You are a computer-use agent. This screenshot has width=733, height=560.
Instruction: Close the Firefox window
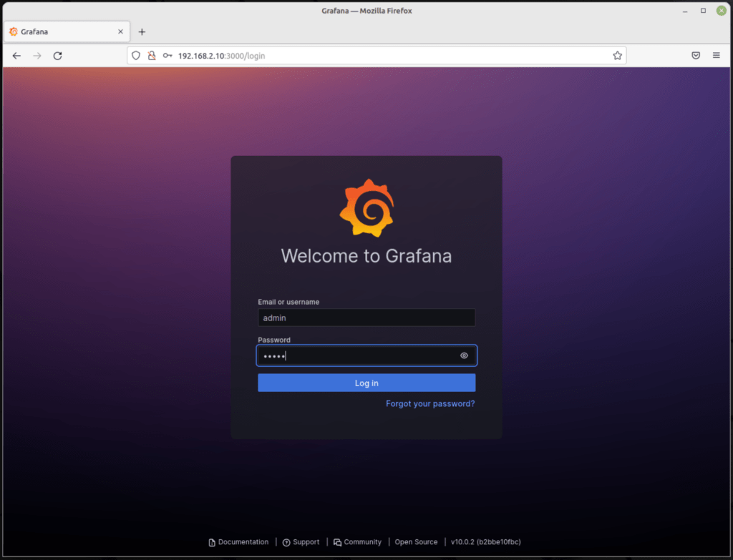coord(722,10)
